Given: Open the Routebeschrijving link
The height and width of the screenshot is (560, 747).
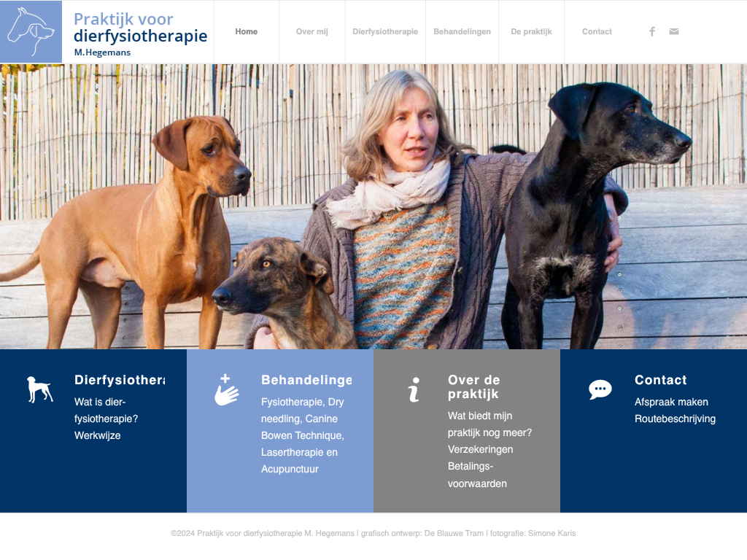Looking at the screenshot, I should click(675, 419).
